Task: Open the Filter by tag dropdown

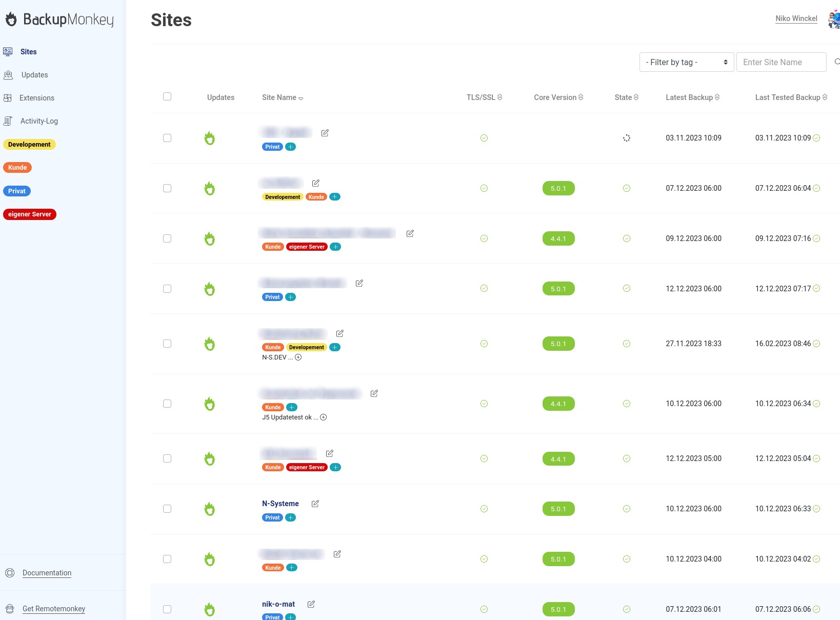Action: [x=687, y=62]
